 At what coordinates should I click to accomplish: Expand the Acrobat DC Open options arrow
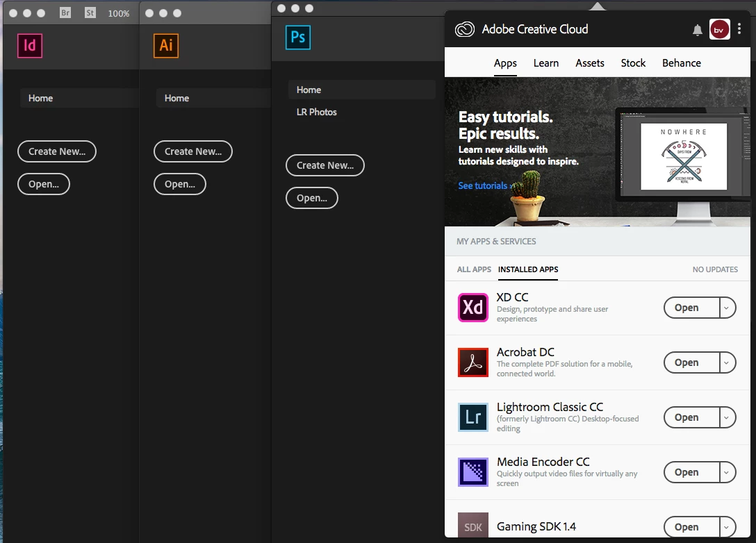727,362
